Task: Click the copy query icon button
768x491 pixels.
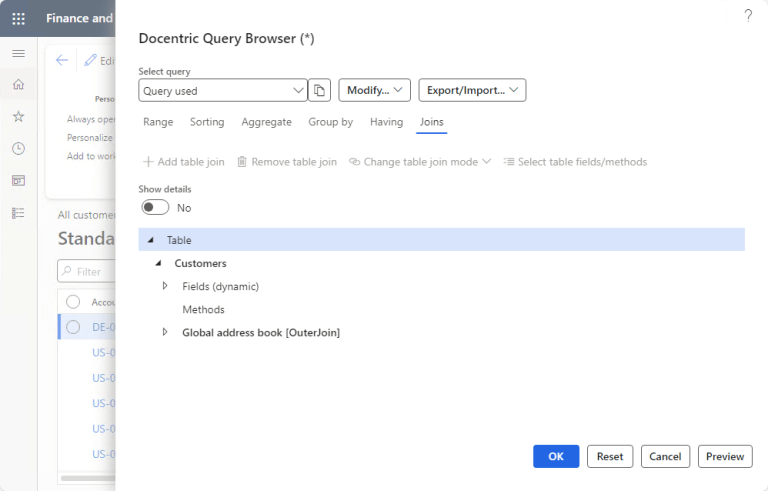Action: 319,91
